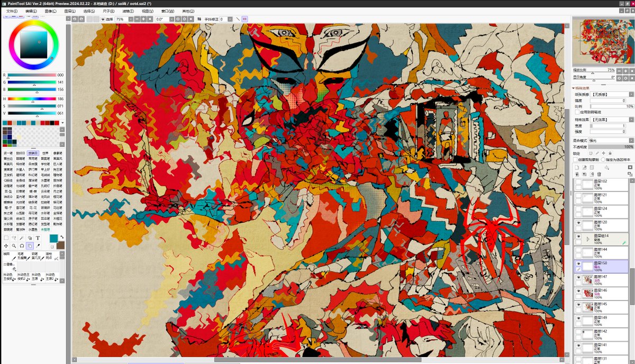Create a new linework layer
This screenshot has height=364, width=635.
click(584, 168)
